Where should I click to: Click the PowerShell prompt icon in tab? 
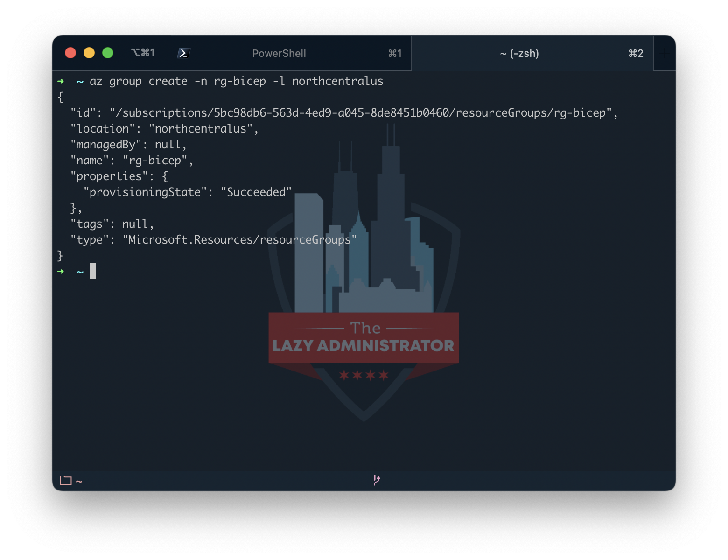pos(183,53)
